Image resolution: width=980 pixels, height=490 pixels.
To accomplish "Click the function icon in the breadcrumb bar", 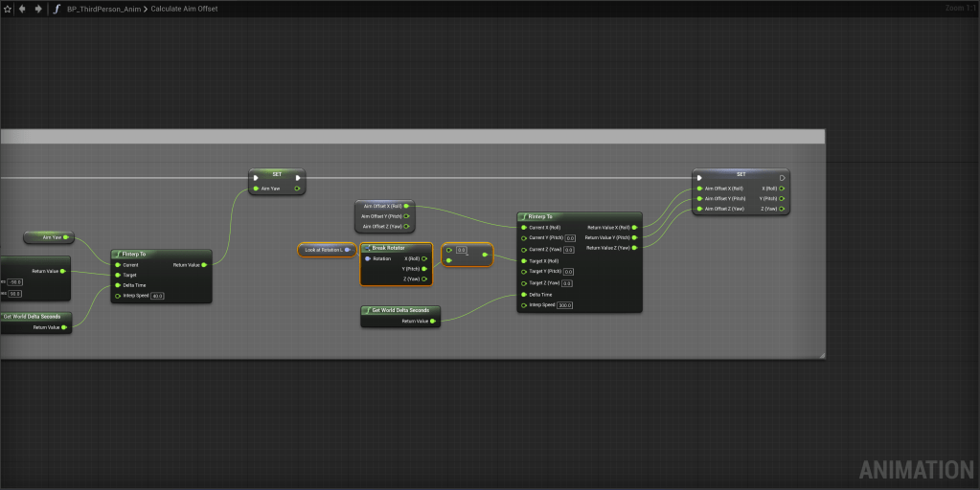I will 57,9.
